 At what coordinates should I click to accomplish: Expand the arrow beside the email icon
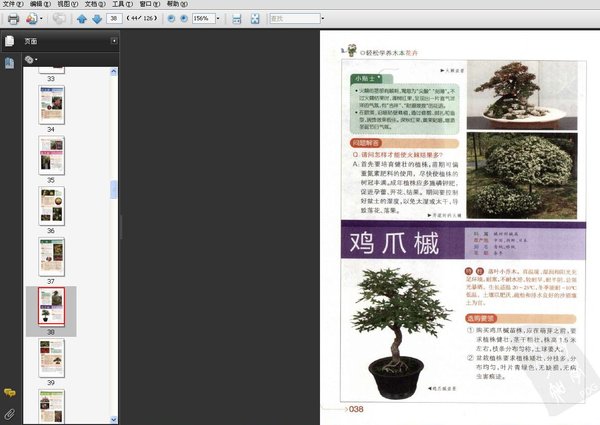41,18
